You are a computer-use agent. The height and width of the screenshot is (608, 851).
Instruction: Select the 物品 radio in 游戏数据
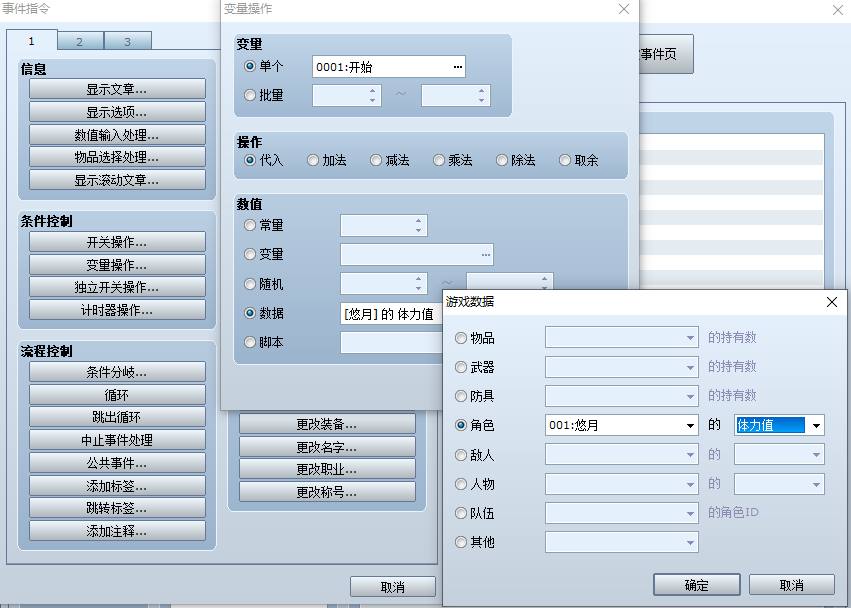(x=461, y=338)
